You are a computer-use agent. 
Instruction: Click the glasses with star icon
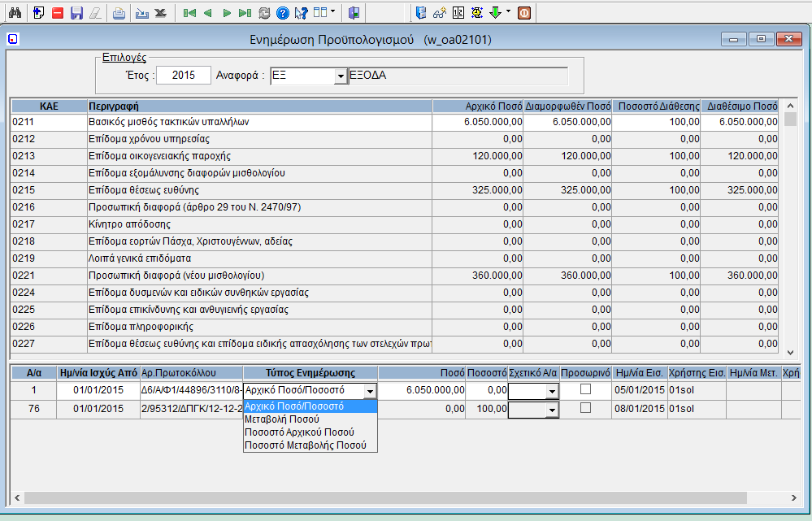[440, 13]
